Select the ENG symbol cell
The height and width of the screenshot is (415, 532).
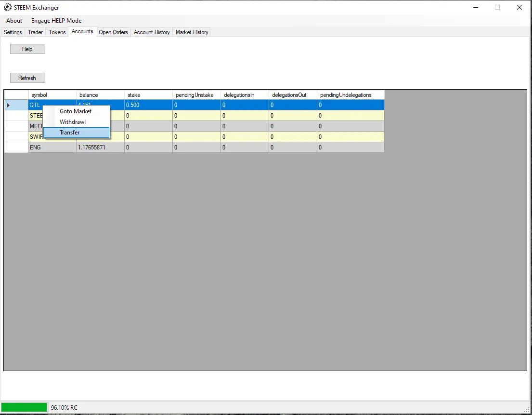[52, 147]
